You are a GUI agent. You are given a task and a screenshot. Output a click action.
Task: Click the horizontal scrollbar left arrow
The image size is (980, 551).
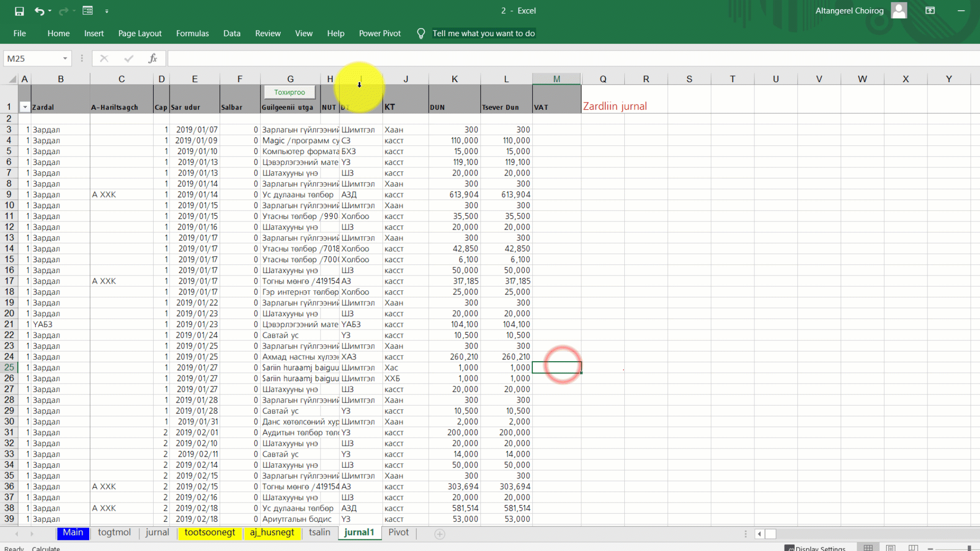759,534
